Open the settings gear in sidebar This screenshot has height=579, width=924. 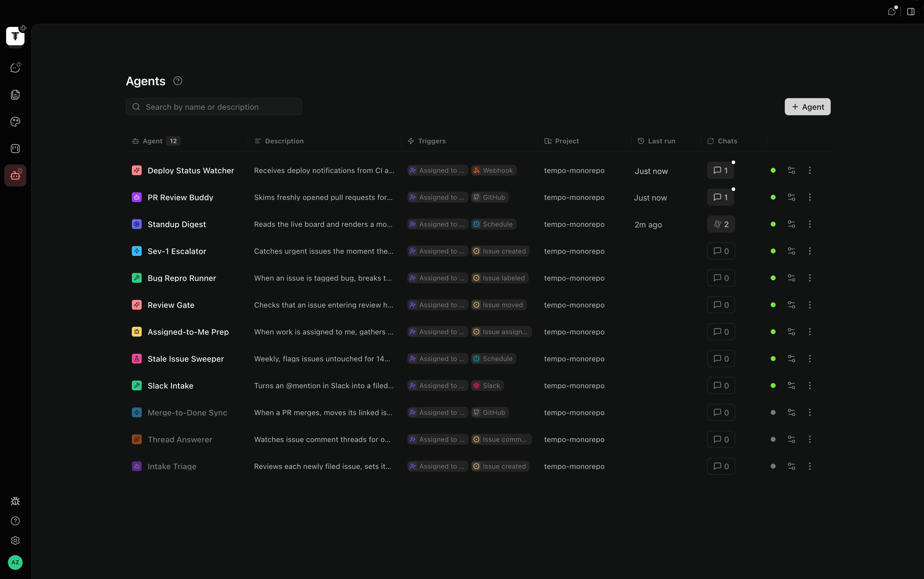[15, 540]
